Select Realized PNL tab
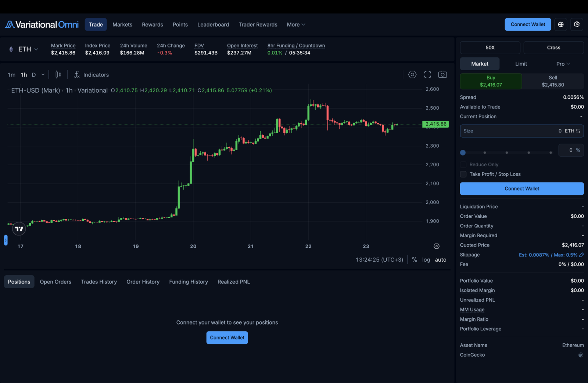This screenshot has height=383, width=588. 234,282
